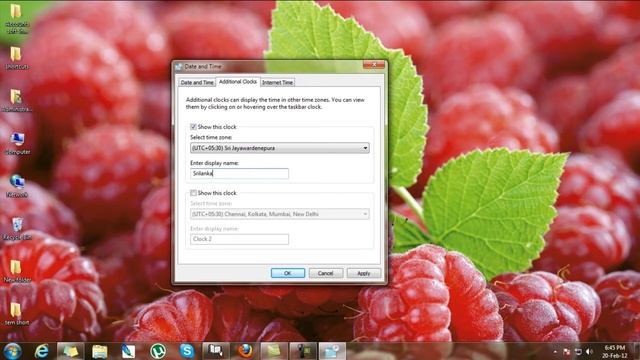This screenshot has height=360, width=640.
Task: Select the Administrator user folder icon
Action: point(16,100)
